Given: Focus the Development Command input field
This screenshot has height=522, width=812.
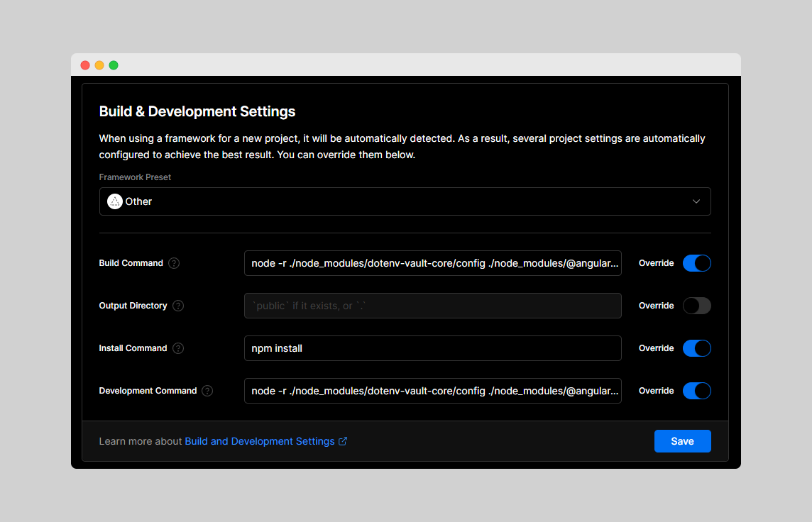Looking at the screenshot, I should point(433,391).
